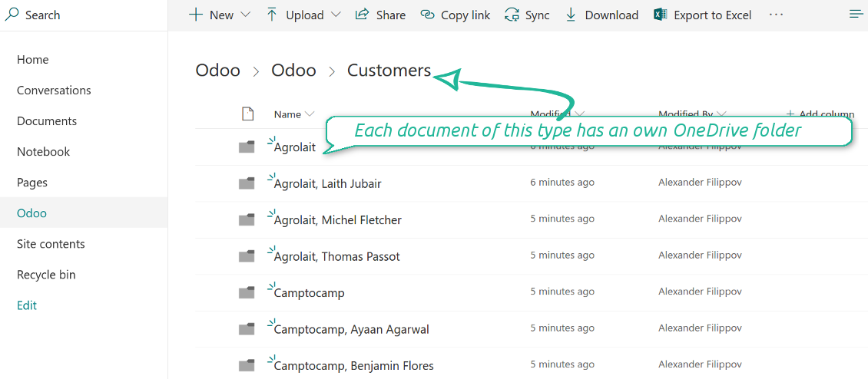Click the Edit link in left navigation
The height and width of the screenshot is (379, 868).
[27, 305]
